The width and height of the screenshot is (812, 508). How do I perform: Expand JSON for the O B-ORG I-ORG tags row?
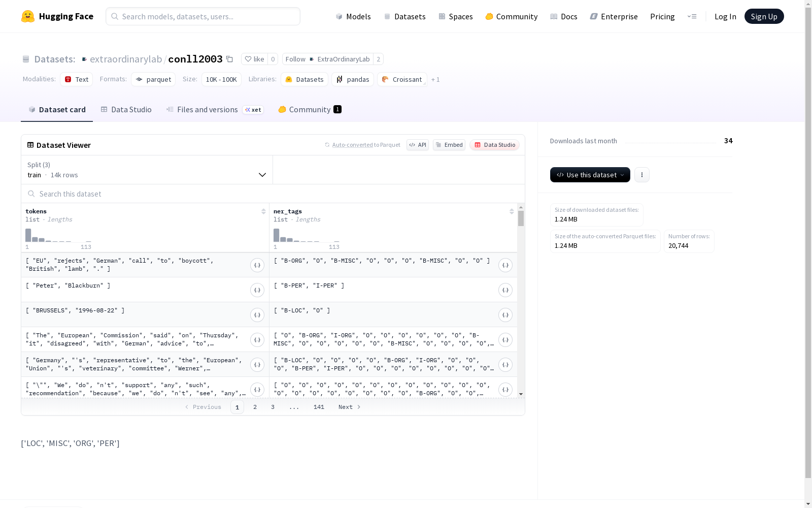click(505, 340)
